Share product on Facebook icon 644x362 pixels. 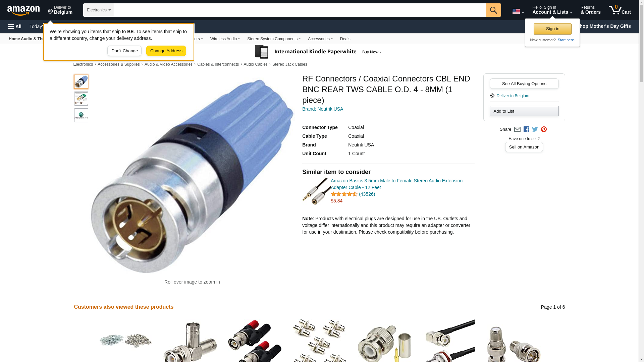pos(526,129)
